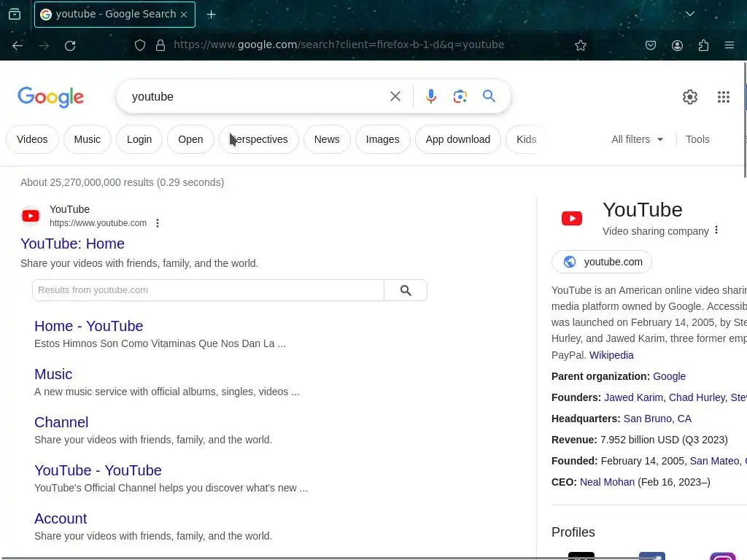Open the Home - YouTube sitelink

[88, 326]
